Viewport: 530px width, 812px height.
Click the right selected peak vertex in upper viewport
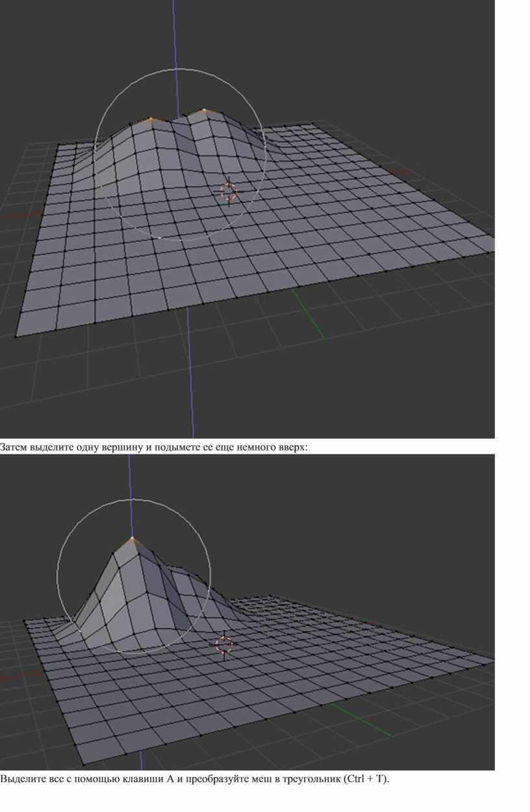pyautogui.click(x=204, y=111)
